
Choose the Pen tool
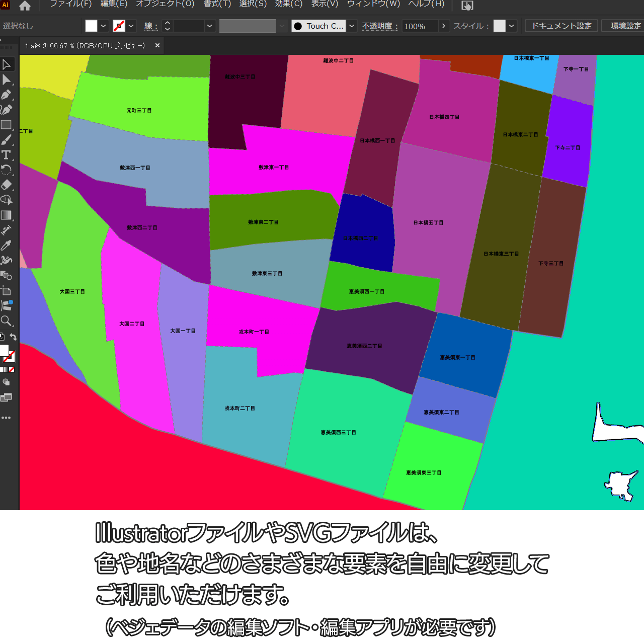click(x=7, y=95)
